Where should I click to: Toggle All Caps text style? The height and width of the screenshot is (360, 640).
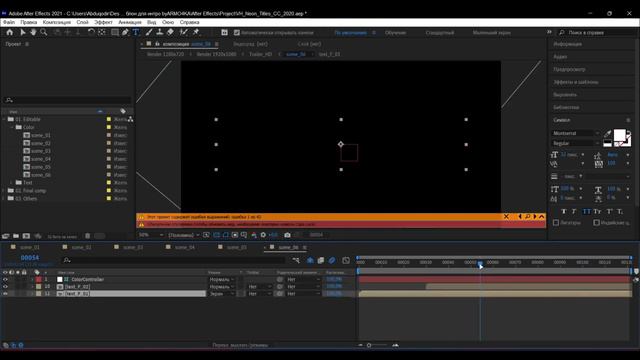pyautogui.click(x=587, y=211)
